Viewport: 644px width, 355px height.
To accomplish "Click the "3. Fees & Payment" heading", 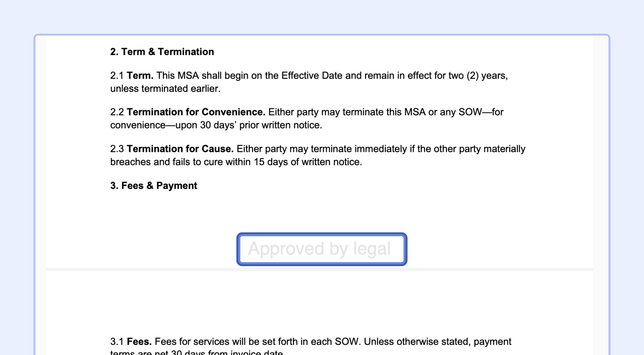I will (153, 186).
